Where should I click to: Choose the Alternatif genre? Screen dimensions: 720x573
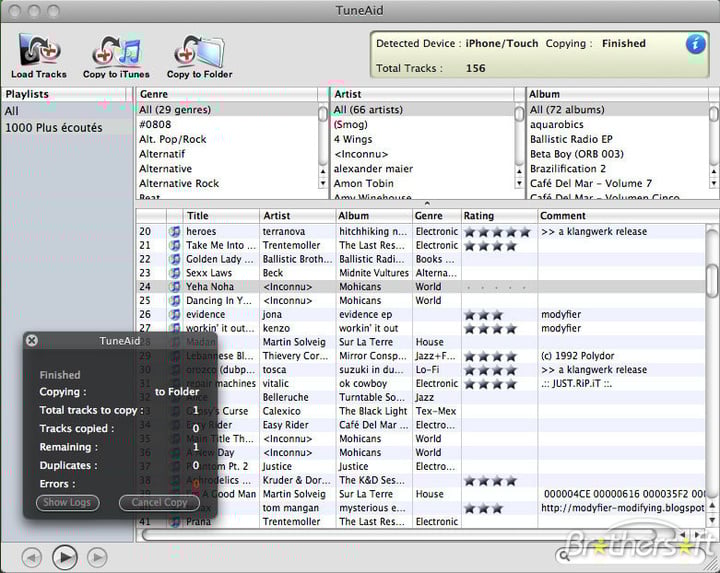pyautogui.click(x=227, y=154)
